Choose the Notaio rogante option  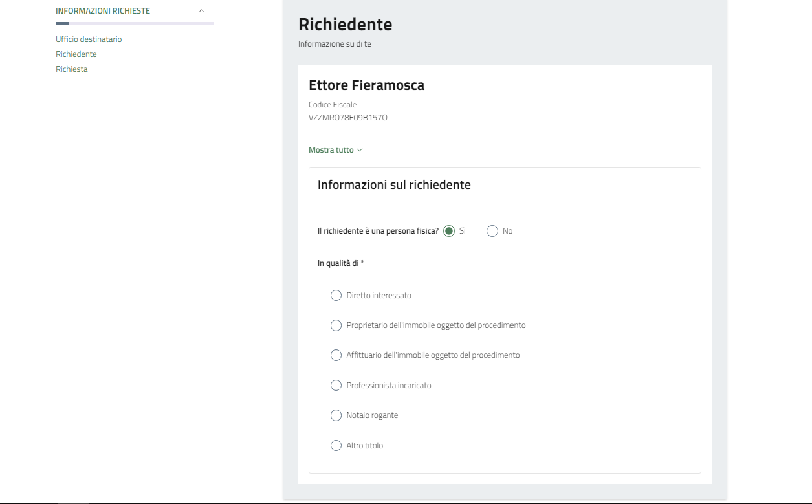coord(336,415)
